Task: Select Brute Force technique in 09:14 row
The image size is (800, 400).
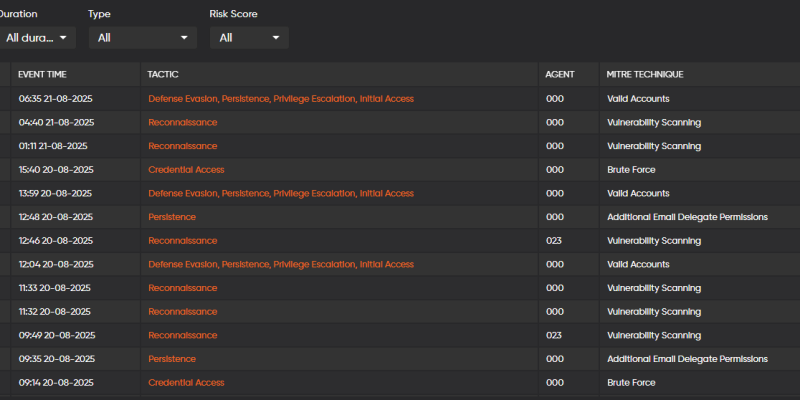Action: [x=631, y=382]
